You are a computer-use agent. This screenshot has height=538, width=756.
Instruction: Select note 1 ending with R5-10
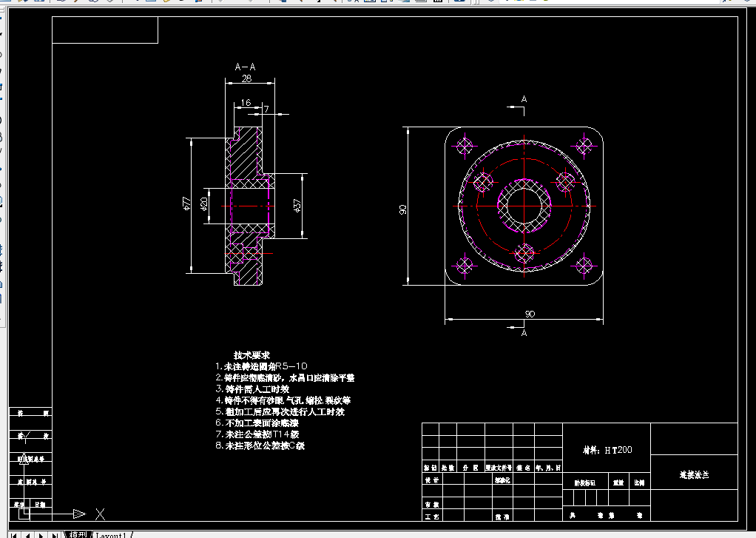(x=261, y=366)
